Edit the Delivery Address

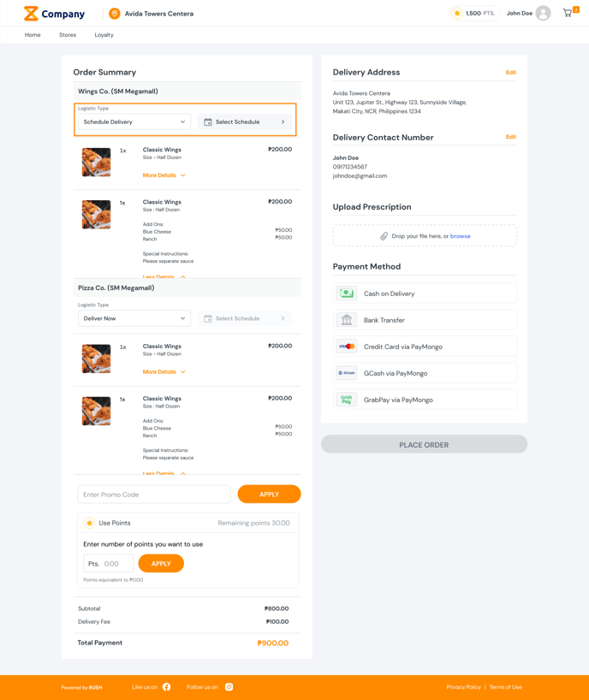coord(511,73)
